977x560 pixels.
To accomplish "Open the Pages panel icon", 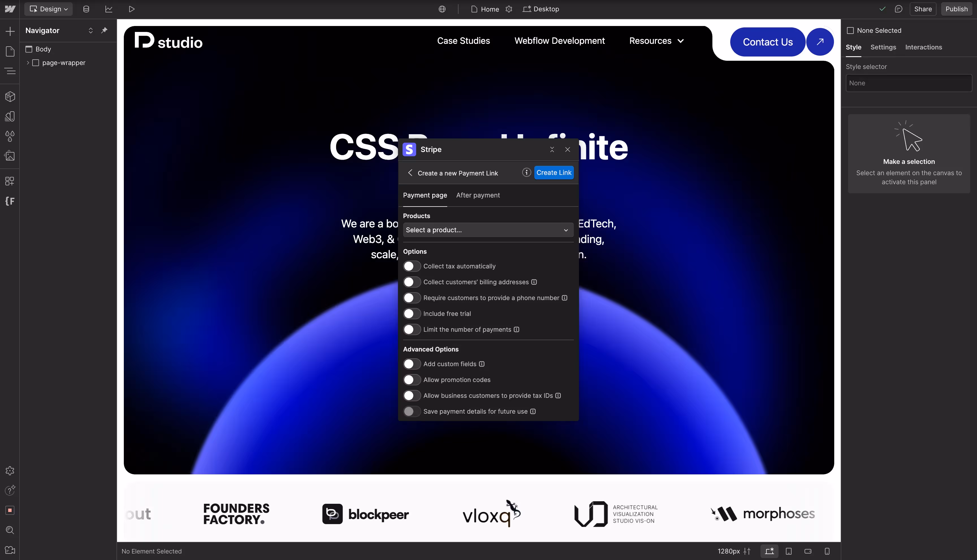I will (10, 51).
